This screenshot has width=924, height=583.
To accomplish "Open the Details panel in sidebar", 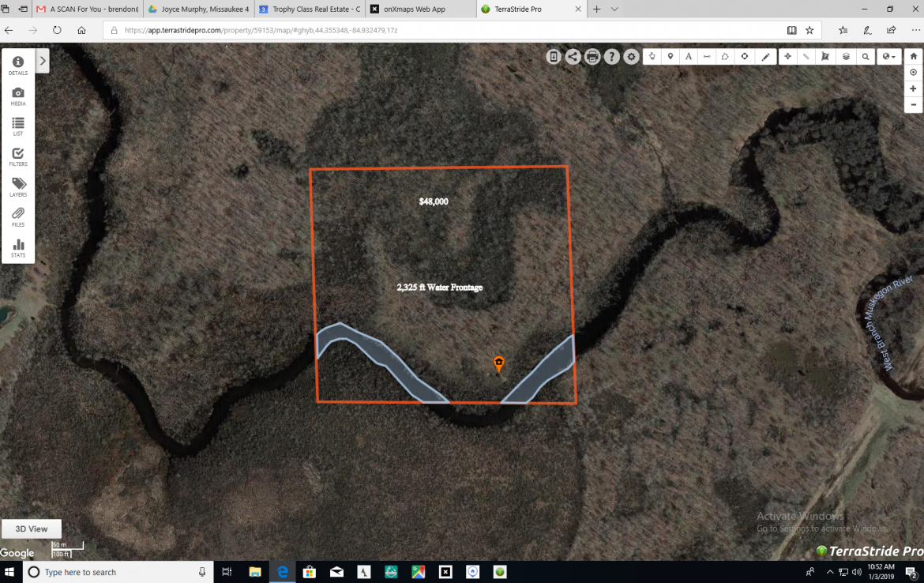I will point(17,66).
